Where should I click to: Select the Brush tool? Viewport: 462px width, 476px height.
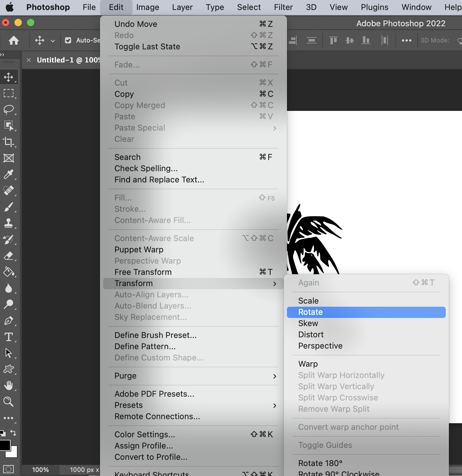click(x=9, y=207)
